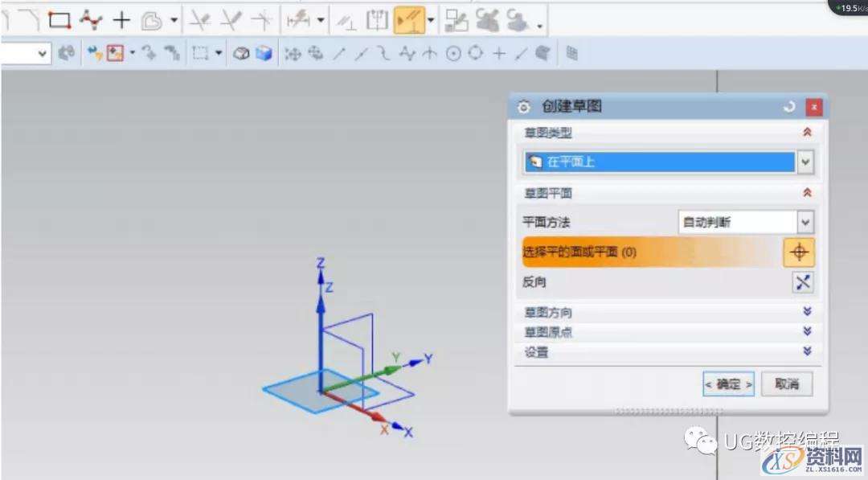
Task: Select the Line drawing tool
Action: point(338,53)
